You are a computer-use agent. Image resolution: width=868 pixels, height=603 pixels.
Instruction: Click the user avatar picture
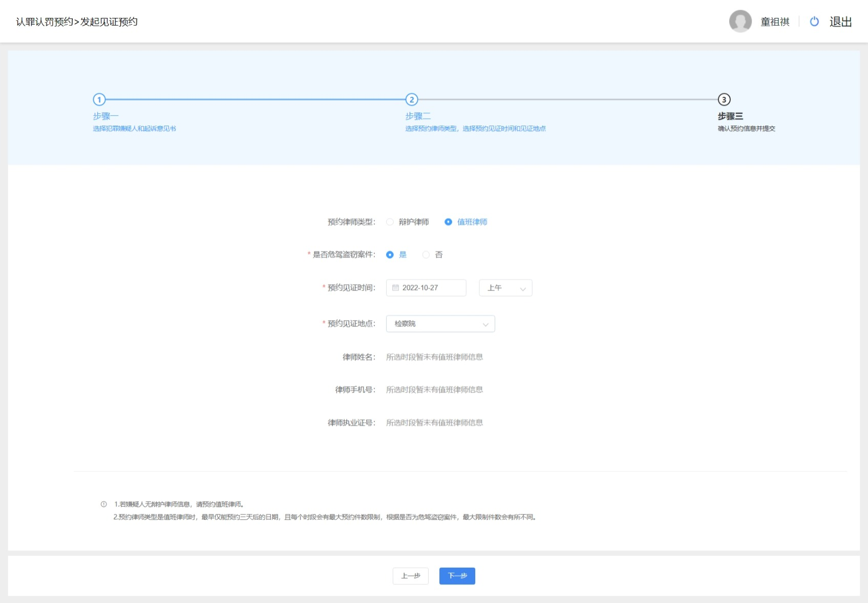pyautogui.click(x=740, y=22)
